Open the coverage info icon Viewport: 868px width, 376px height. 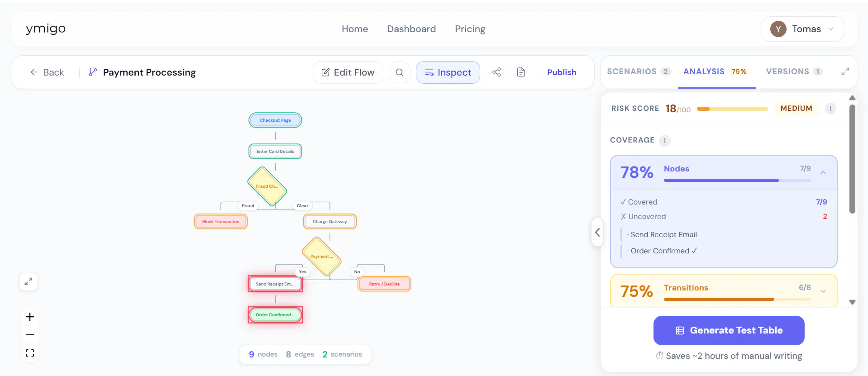click(664, 140)
